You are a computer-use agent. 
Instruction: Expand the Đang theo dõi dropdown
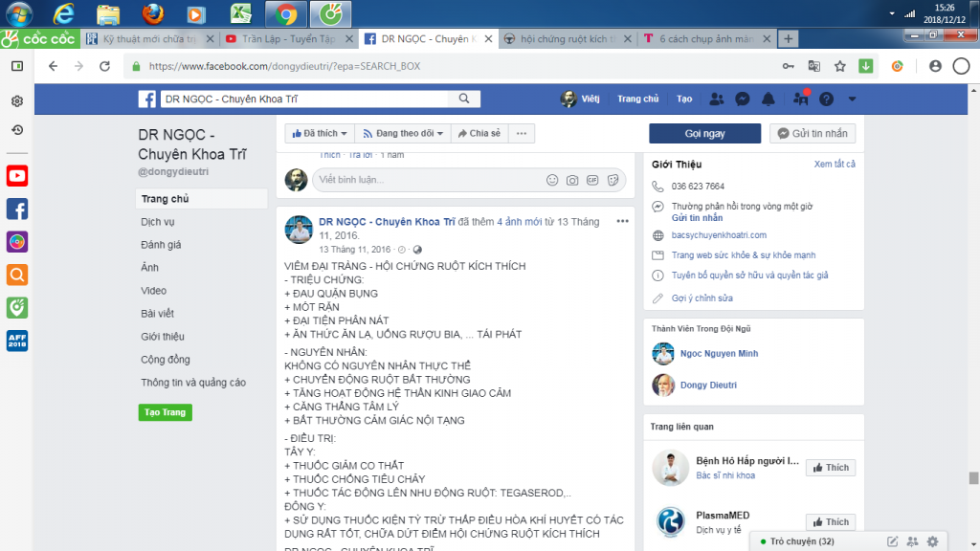pyautogui.click(x=403, y=133)
